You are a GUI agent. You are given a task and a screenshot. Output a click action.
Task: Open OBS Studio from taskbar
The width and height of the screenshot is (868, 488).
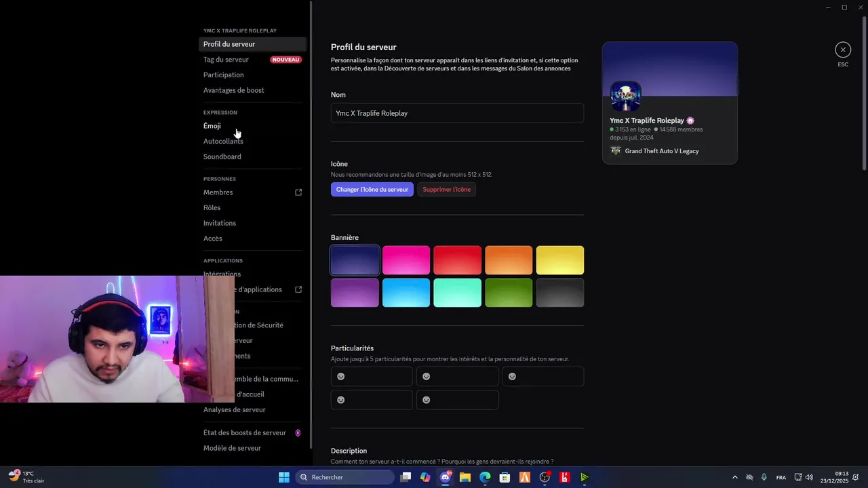[545, 477]
